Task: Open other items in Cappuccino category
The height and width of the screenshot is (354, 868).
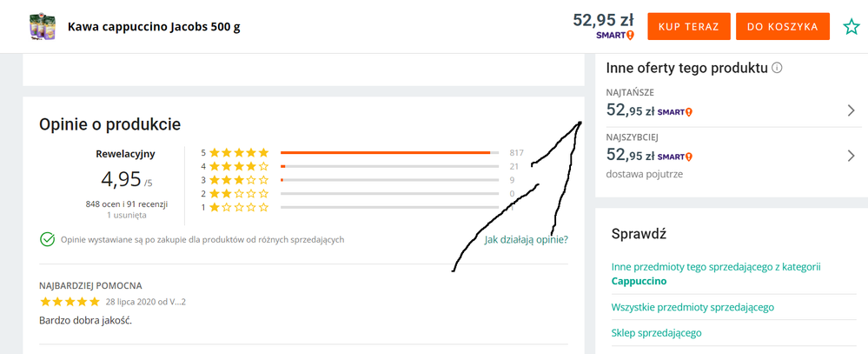Action: tap(716, 274)
